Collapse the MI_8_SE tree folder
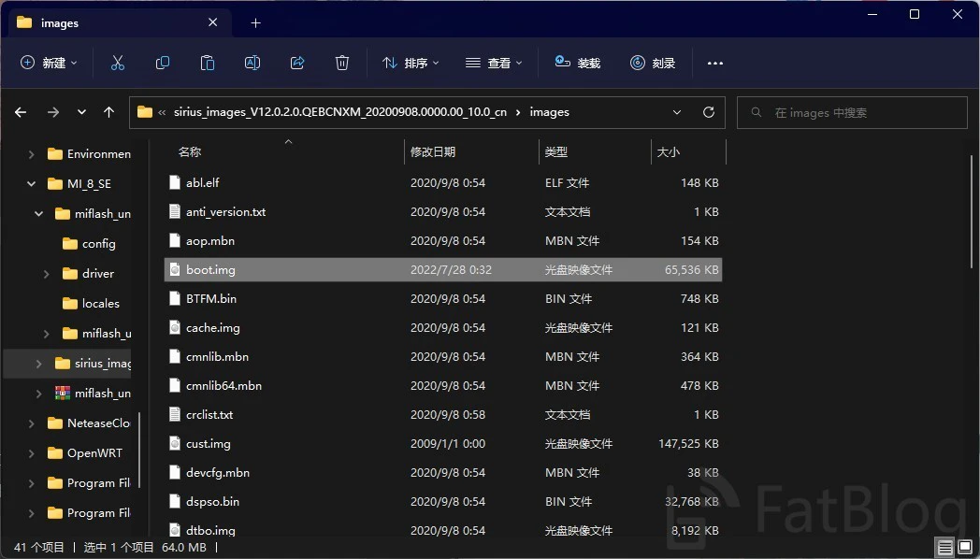 (x=31, y=183)
